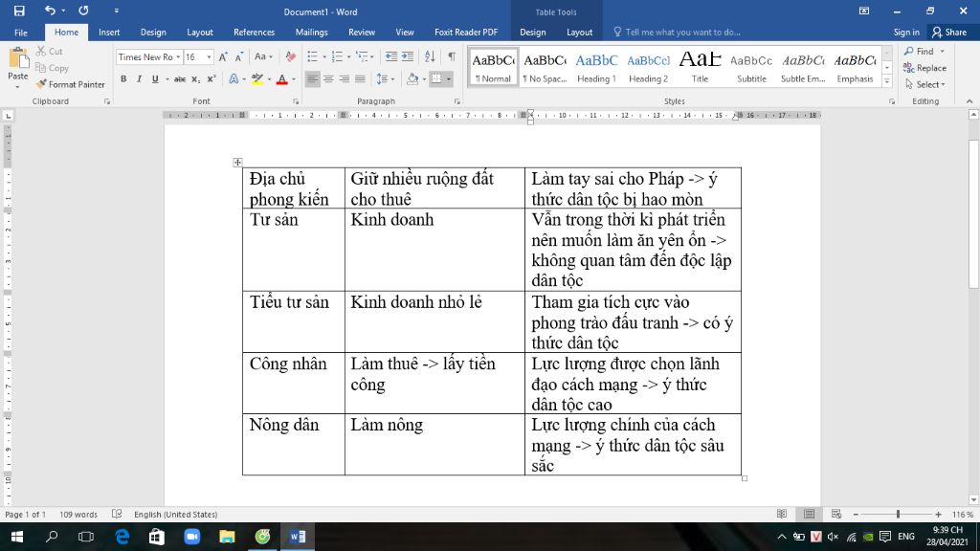The height and width of the screenshot is (551, 980).
Task: Toggle italic formatting
Action: click(x=139, y=79)
